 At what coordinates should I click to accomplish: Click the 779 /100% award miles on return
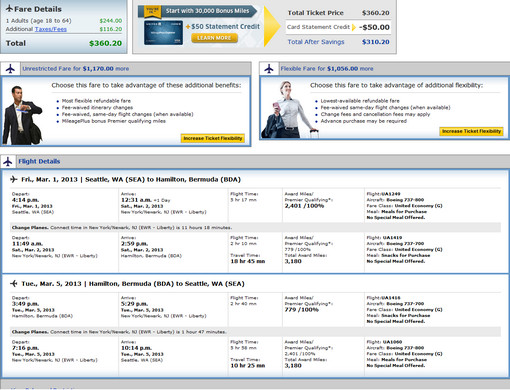(302, 310)
